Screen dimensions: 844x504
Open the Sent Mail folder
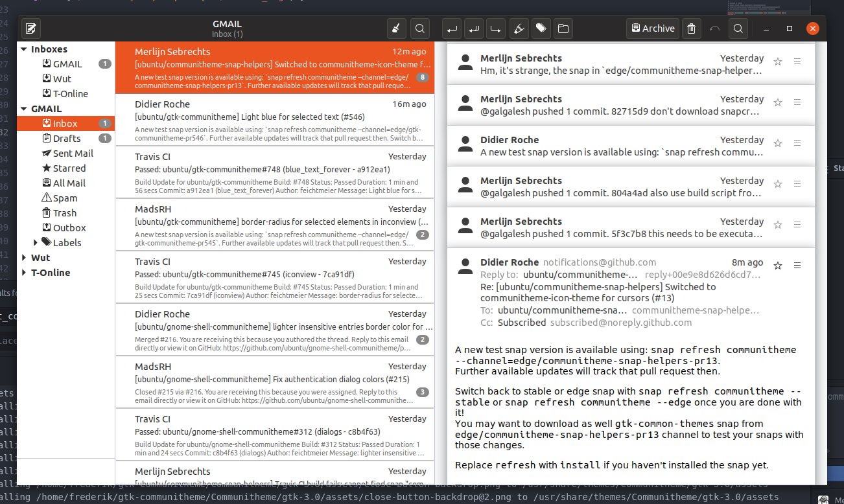coord(65,154)
